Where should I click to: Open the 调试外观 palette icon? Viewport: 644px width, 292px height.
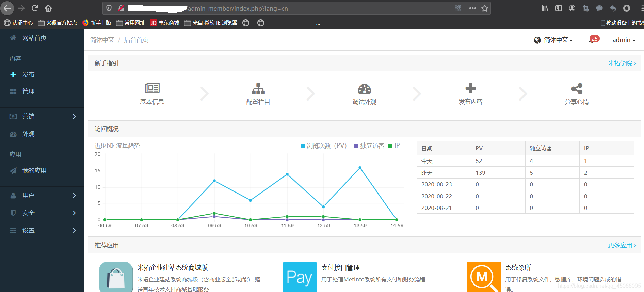point(364,89)
